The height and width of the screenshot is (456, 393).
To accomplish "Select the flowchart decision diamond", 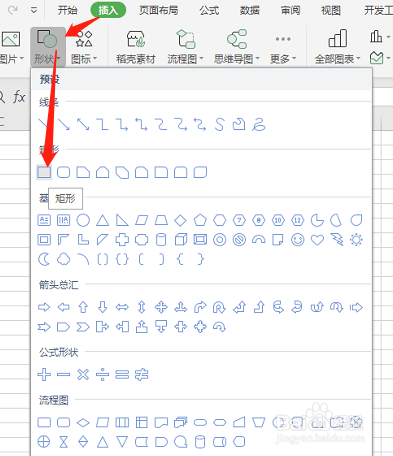I will (83, 422).
